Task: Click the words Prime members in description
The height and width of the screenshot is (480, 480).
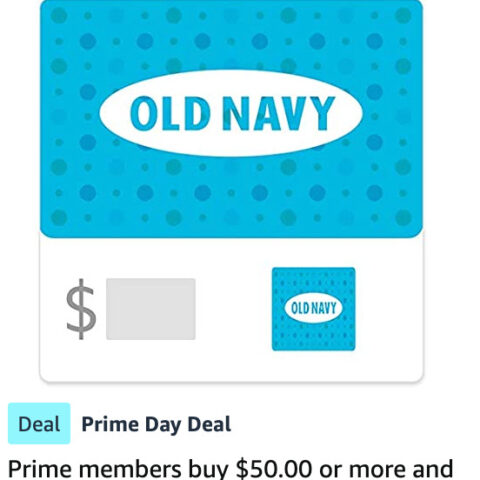Action: point(94,469)
